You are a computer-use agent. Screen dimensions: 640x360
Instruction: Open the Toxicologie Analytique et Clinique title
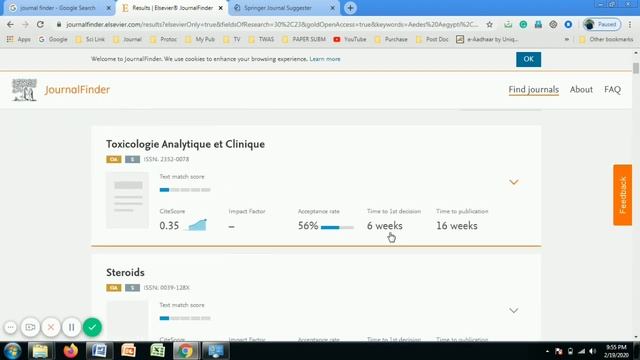pyautogui.click(x=185, y=144)
